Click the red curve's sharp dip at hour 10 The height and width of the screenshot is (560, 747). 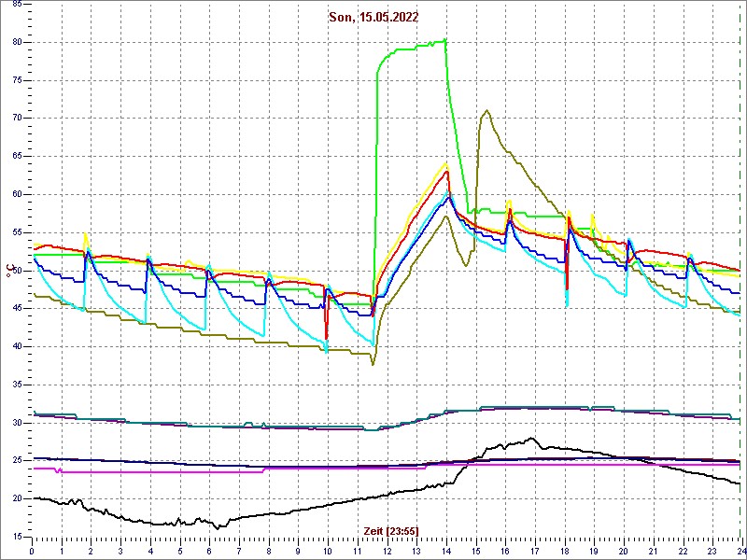click(x=326, y=338)
